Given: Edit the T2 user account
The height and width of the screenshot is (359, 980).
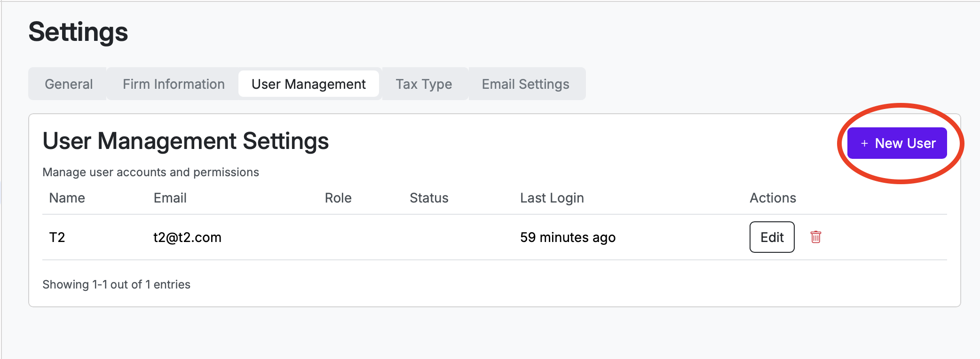Looking at the screenshot, I should pyautogui.click(x=772, y=237).
